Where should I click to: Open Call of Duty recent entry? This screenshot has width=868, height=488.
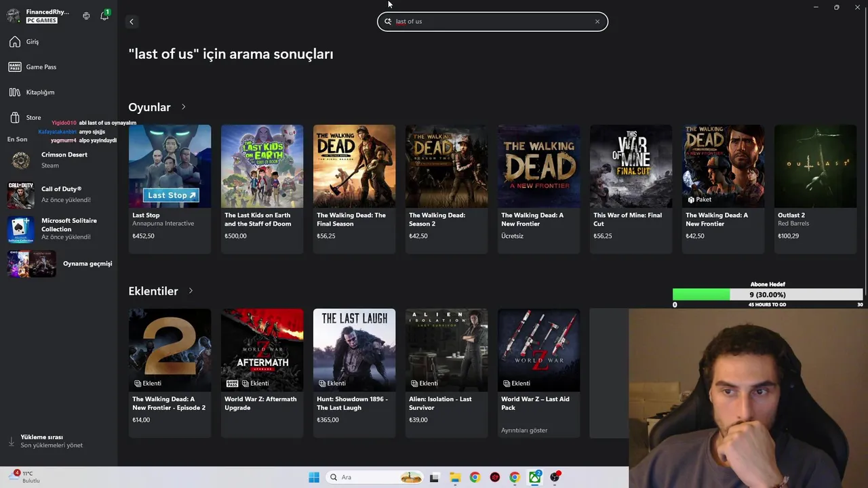[x=58, y=194]
